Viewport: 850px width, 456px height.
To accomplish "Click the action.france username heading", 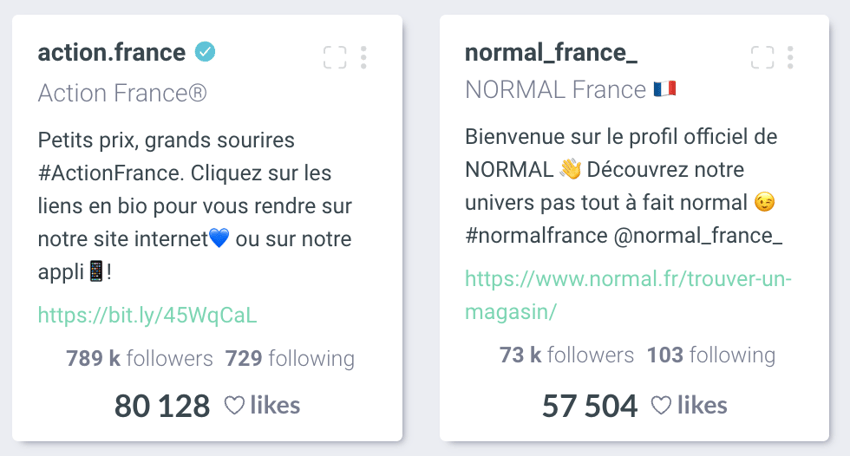I will pyautogui.click(x=112, y=53).
